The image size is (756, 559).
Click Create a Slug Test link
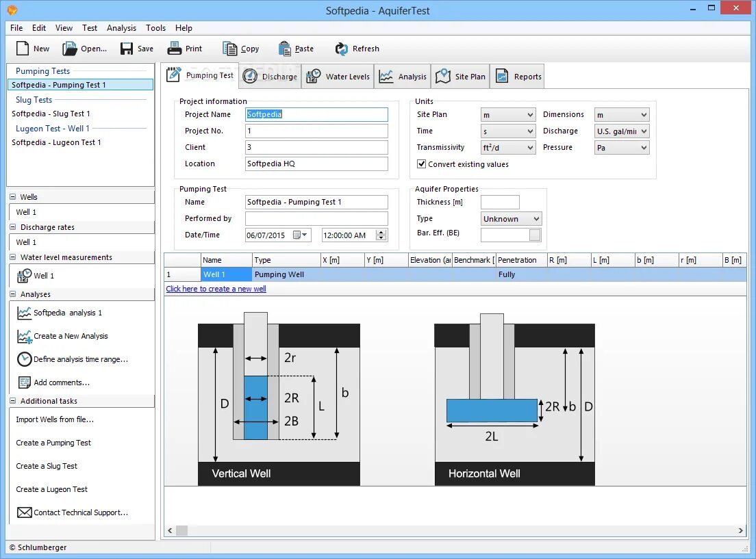[47, 465]
